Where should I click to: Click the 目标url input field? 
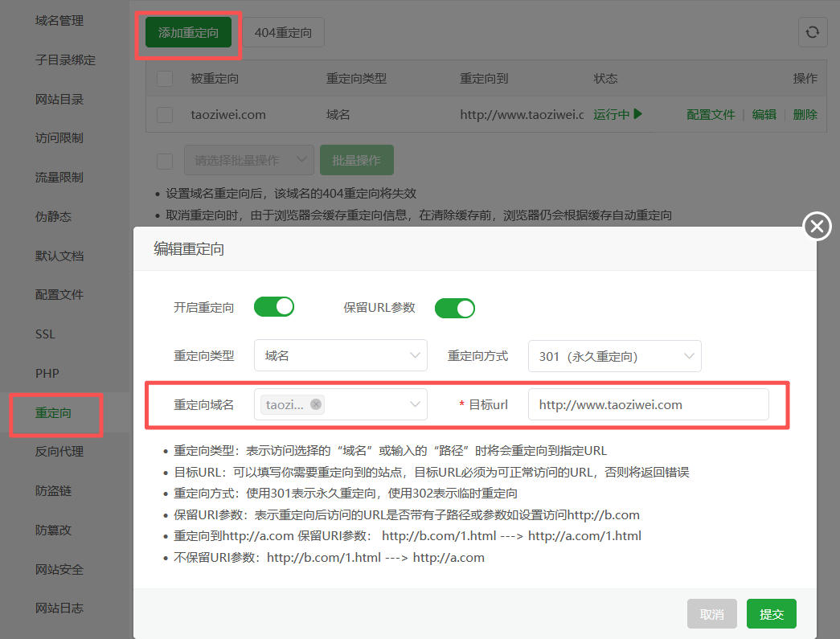[648, 404]
